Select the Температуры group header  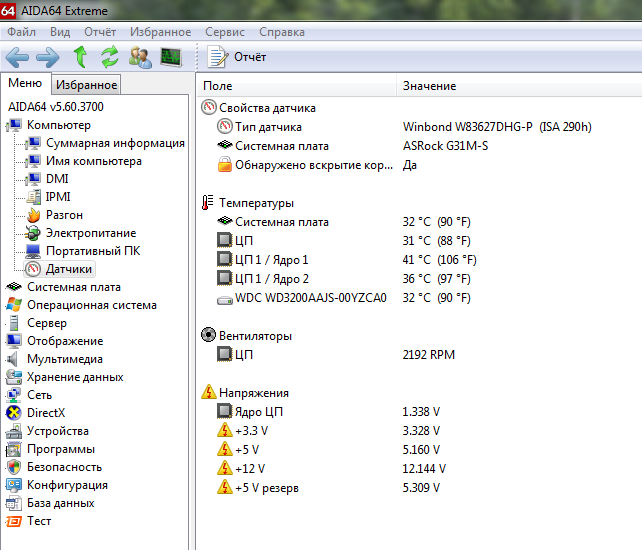[x=248, y=203]
